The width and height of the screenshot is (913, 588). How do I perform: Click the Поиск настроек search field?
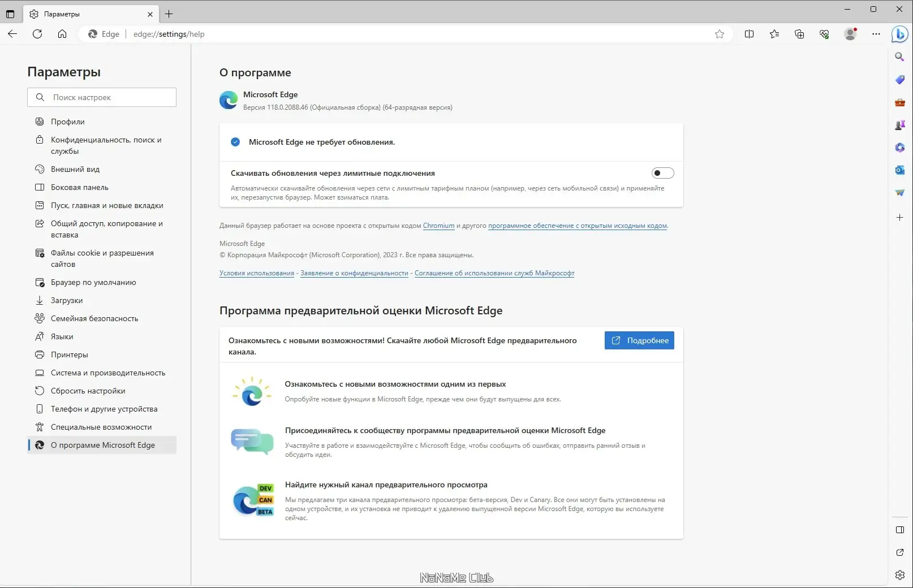click(x=102, y=97)
